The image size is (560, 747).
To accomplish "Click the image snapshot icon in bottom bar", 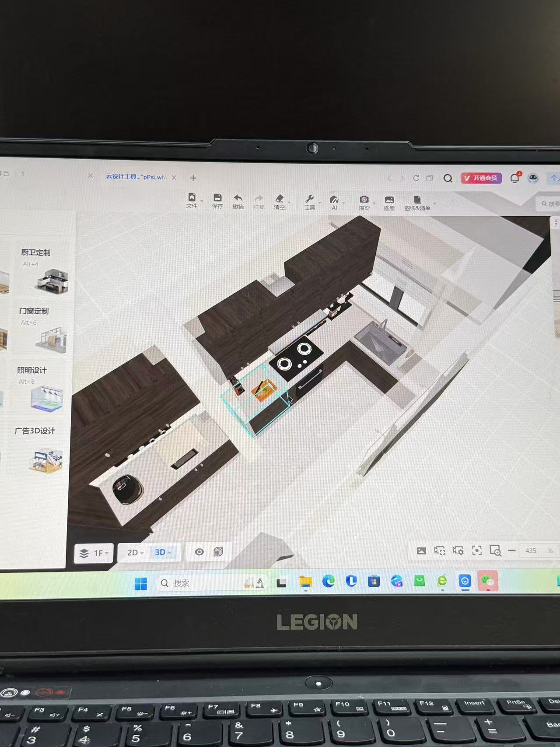I will 421,551.
